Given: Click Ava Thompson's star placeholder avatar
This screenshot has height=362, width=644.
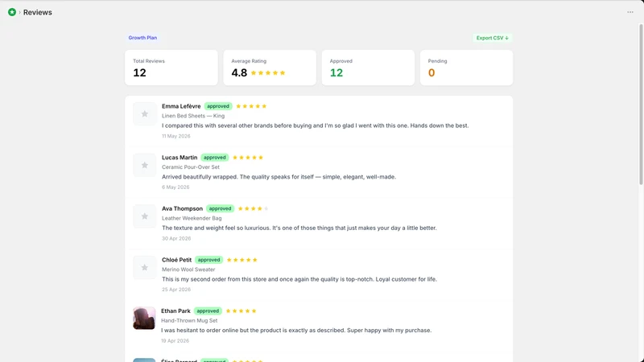Looking at the screenshot, I should click(x=145, y=216).
